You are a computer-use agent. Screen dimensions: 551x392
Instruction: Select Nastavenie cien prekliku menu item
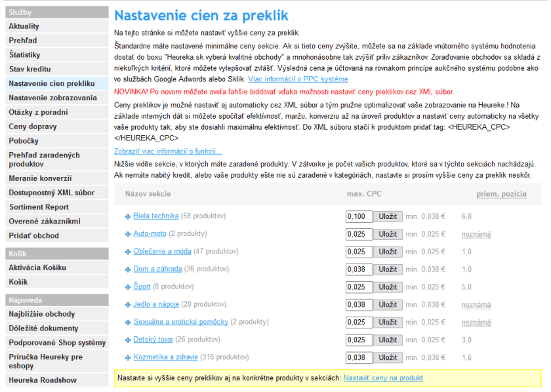[x=57, y=84]
